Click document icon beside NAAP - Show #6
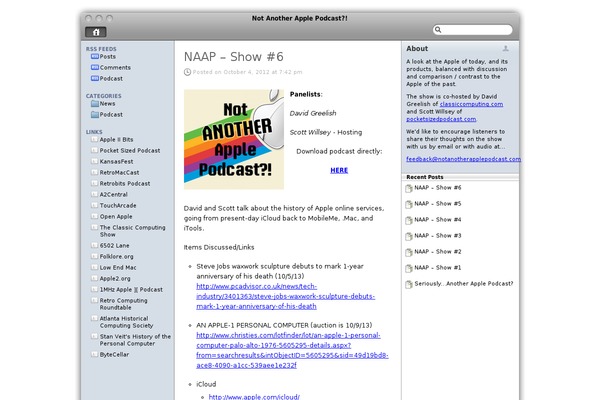This screenshot has width=600, height=400. pyautogui.click(x=409, y=188)
